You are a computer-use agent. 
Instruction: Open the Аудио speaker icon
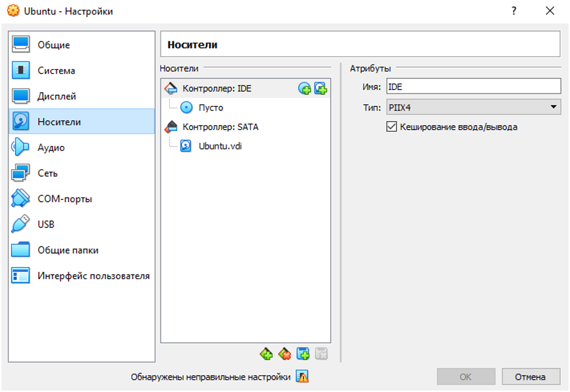(x=21, y=148)
